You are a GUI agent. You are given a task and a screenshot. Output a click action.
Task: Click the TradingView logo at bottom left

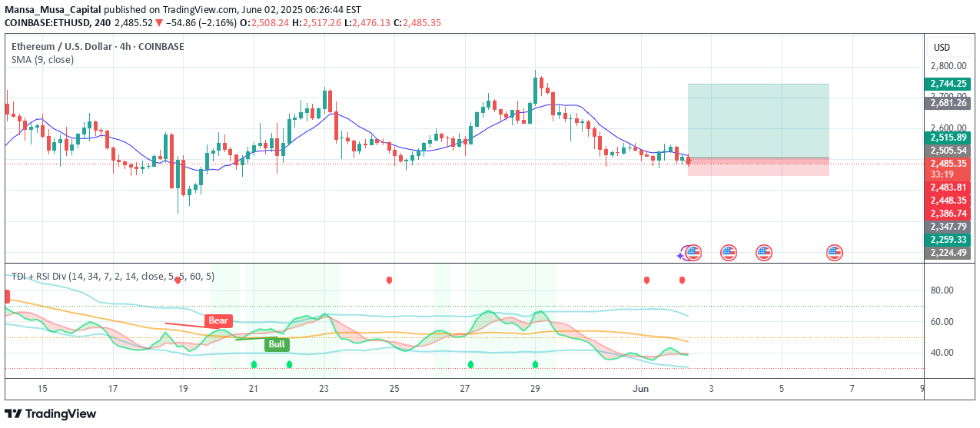click(x=51, y=413)
